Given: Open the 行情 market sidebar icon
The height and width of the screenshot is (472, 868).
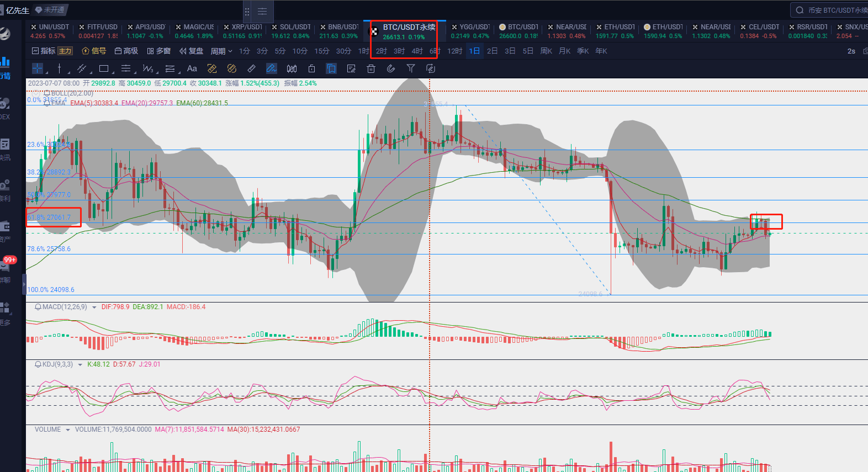Looking at the screenshot, I should point(5,68).
